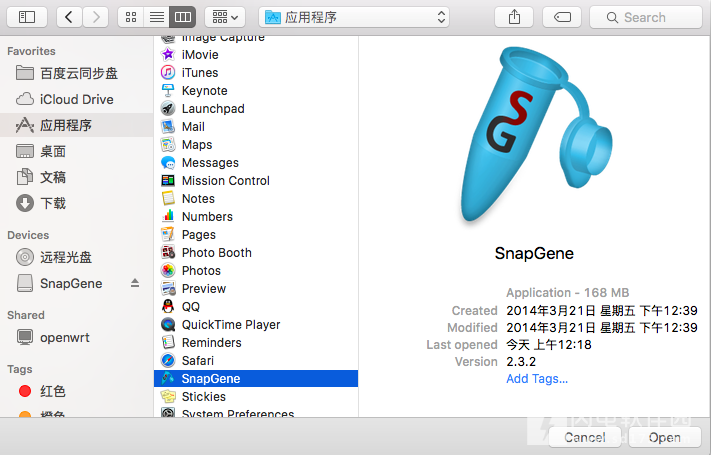Select iCloud Drive in sidebar

77,99
